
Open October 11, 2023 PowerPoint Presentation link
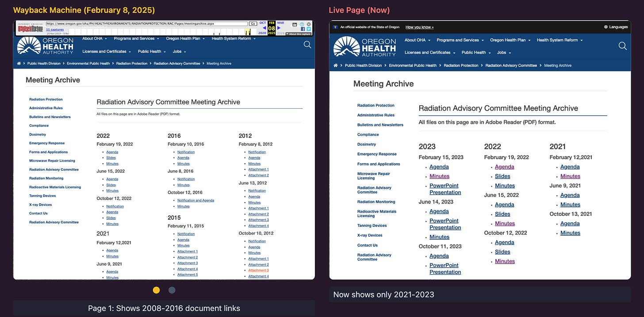tap(445, 268)
